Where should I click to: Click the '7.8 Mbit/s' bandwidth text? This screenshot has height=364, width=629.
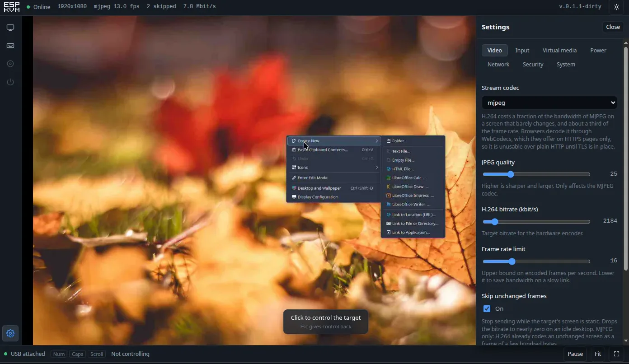pos(199,7)
